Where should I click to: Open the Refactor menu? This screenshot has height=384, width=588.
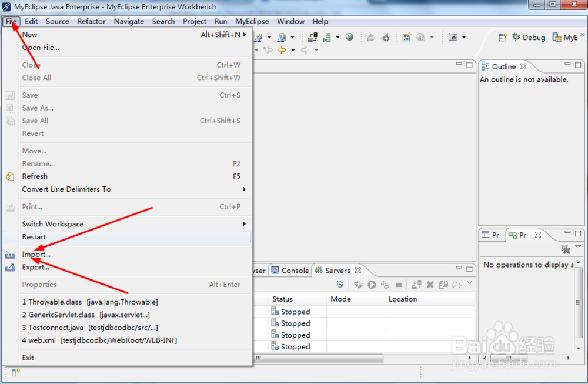tap(91, 21)
